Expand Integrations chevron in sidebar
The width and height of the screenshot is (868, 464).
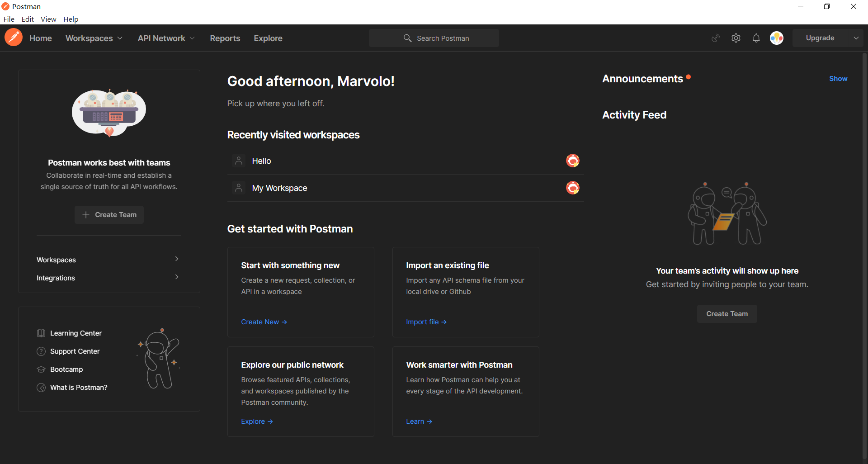tap(177, 277)
